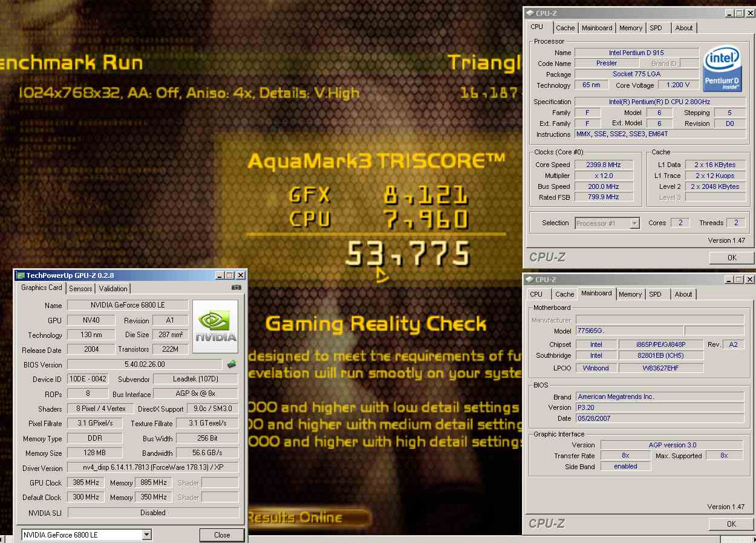The height and width of the screenshot is (543, 756).
Task: Click the GPU-Z Name field NVIDIA GeForce 6800 LE
Action: [128, 305]
